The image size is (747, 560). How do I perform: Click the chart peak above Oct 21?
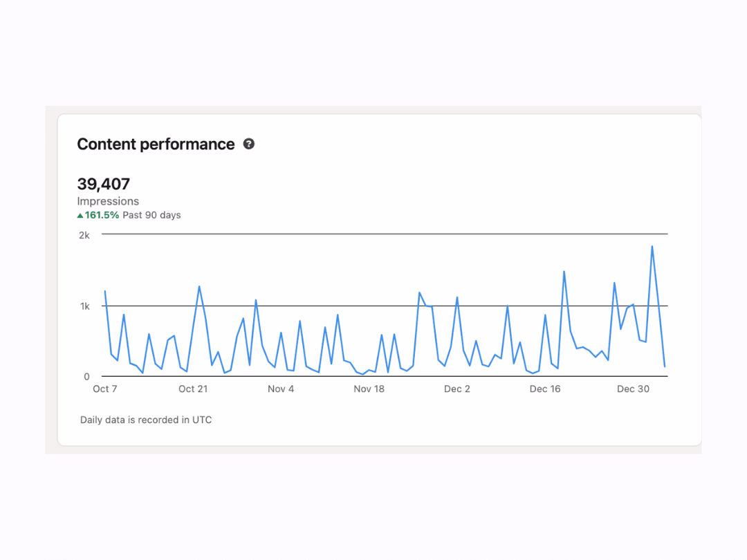(199, 287)
